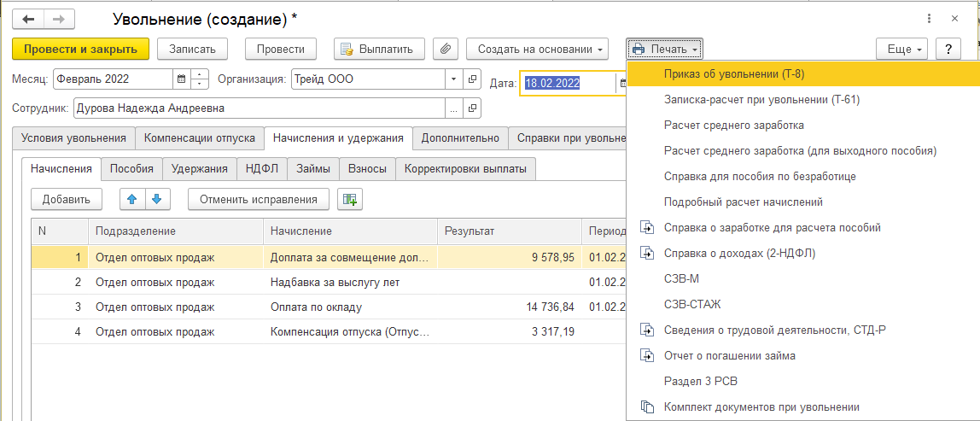Move row up with blue arrow
This screenshot has height=421, width=980.
pyautogui.click(x=131, y=199)
